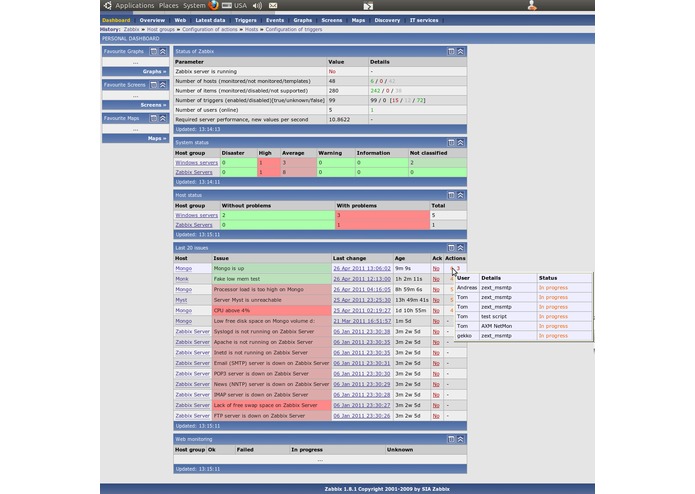This screenshot has width=695, height=494.
Task: Click 'Lack of free swap space on Zabbix Server'
Action: tap(266, 405)
